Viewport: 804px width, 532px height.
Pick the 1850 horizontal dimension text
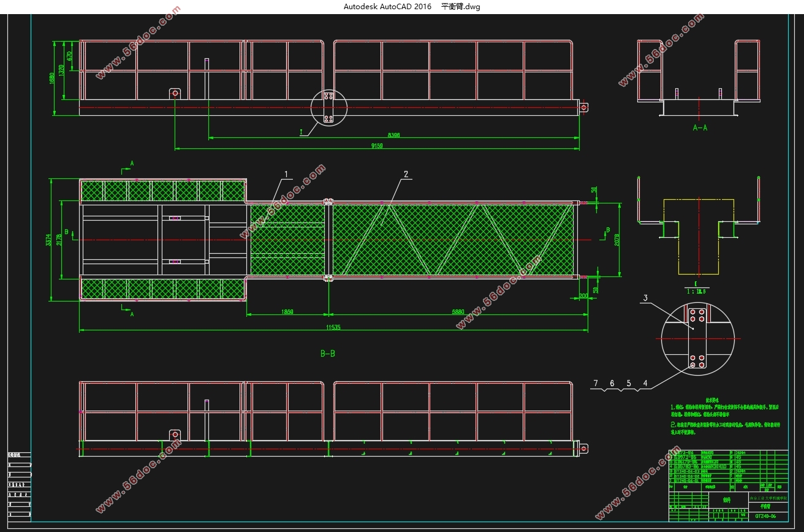pyautogui.click(x=287, y=312)
